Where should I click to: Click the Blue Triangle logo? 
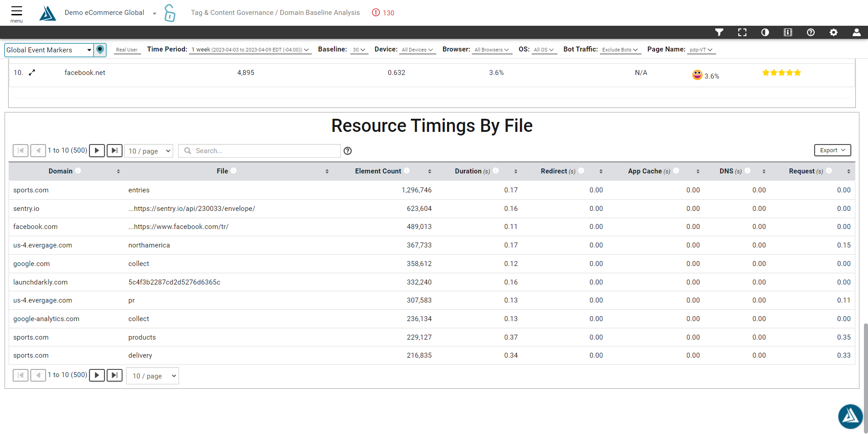(47, 13)
